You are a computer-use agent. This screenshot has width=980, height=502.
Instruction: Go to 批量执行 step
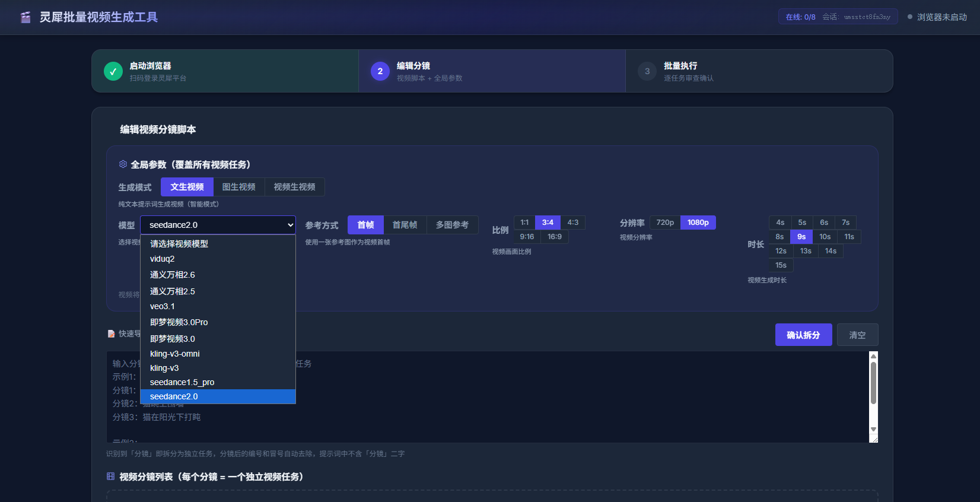click(x=759, y=71)
